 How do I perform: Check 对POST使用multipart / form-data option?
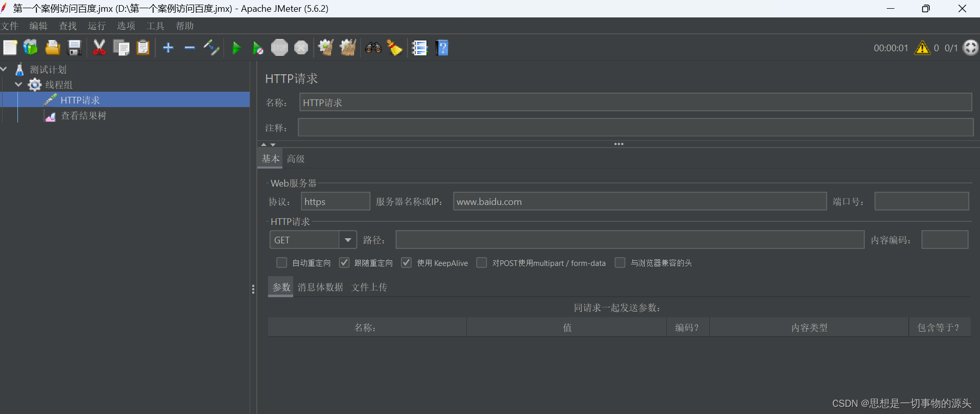tap(481, 263)
